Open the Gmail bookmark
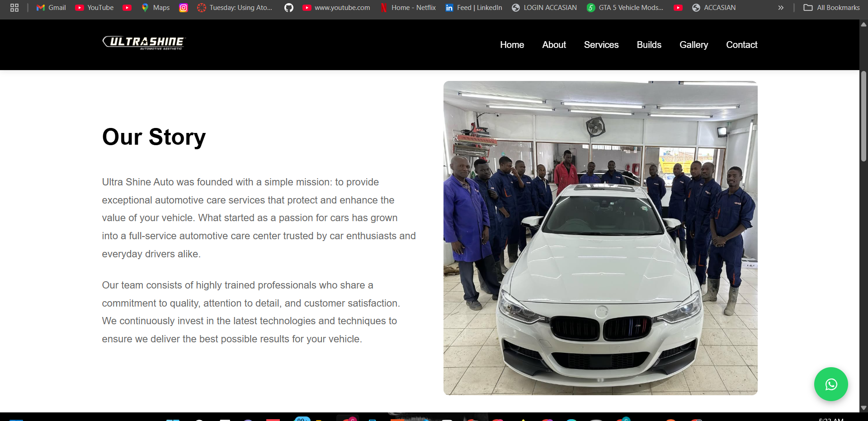 point(51,8)
